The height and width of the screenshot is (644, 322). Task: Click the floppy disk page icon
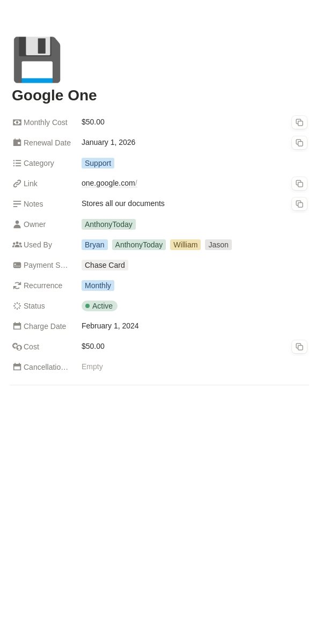point(37,60)
